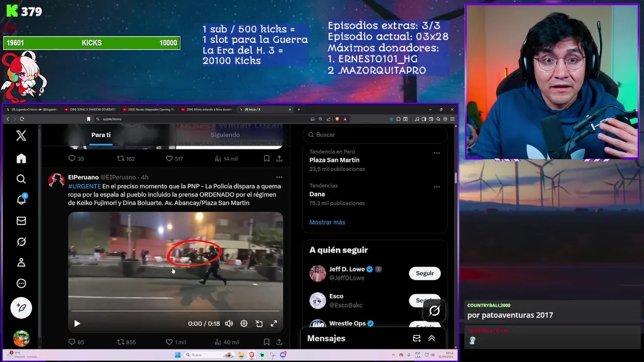The image size is (644, 362).
Task: Toggle picture-in-picture on the video
Action: click(x=259, y=323)
